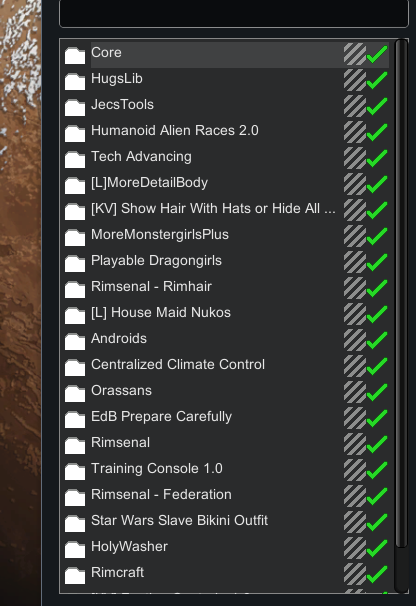The image size is (416, 606).
Task: Select MoreMonstergirlsPlus entry
Action: [x=160, y=234]
